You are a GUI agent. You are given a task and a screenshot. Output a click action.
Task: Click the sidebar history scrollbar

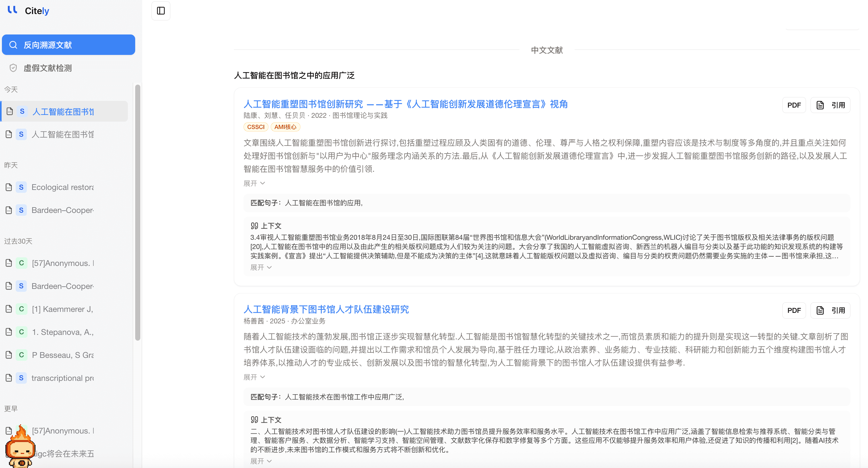pos(137,212)
